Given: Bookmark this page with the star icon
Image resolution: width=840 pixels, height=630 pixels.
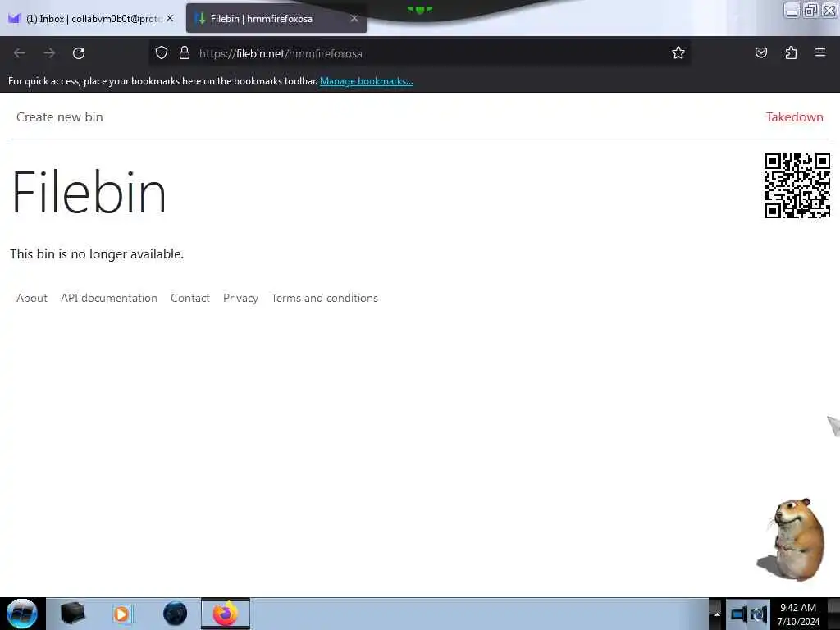Looking at the screenshot, I should [678, 52].
